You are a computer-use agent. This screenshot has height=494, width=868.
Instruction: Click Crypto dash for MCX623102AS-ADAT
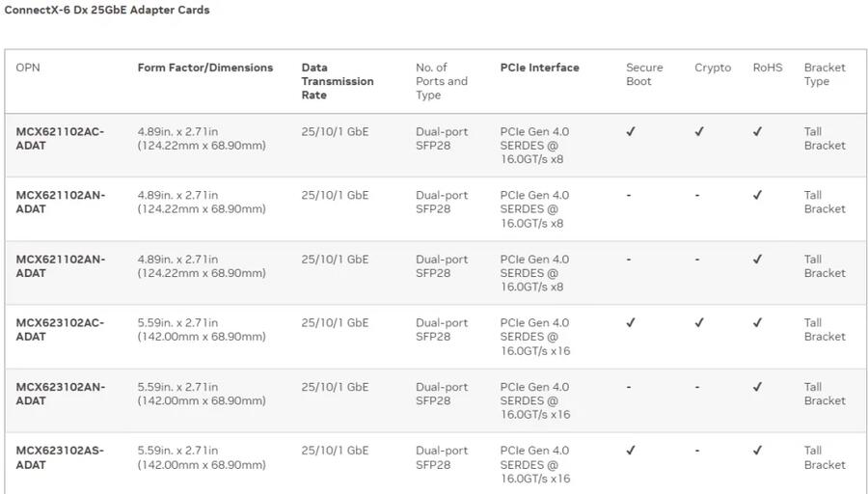click(x=697, y=451)
